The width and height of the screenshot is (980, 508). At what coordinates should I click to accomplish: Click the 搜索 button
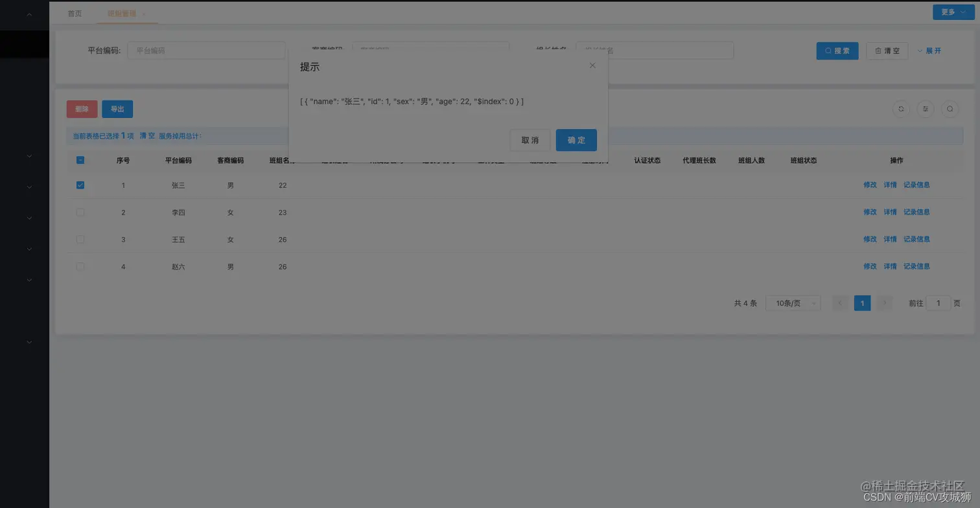point(837,51)
